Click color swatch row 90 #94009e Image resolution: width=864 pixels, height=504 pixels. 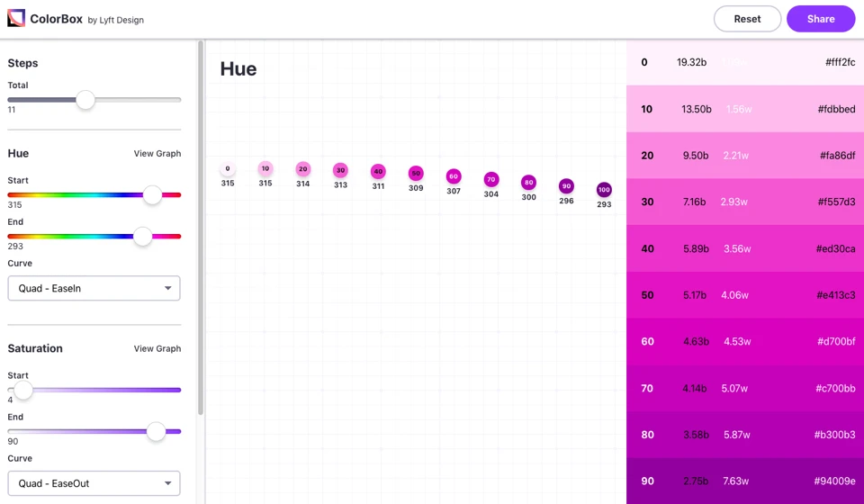(745, 481)
